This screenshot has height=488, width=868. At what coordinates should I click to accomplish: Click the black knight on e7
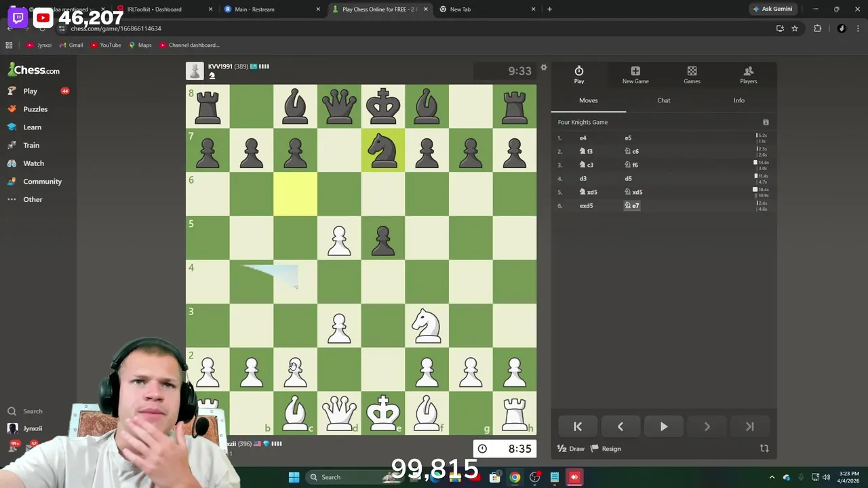tap(383, 150)
